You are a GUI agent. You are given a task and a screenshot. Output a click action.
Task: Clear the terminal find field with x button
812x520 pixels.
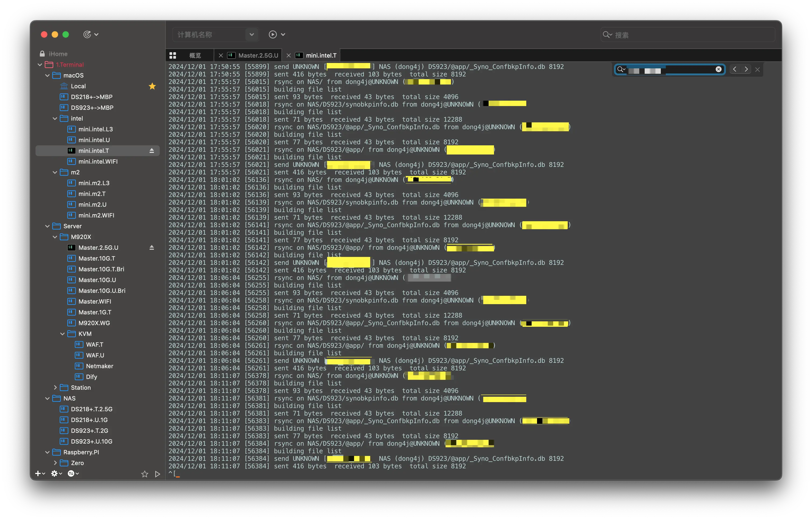tap(719, 69)
